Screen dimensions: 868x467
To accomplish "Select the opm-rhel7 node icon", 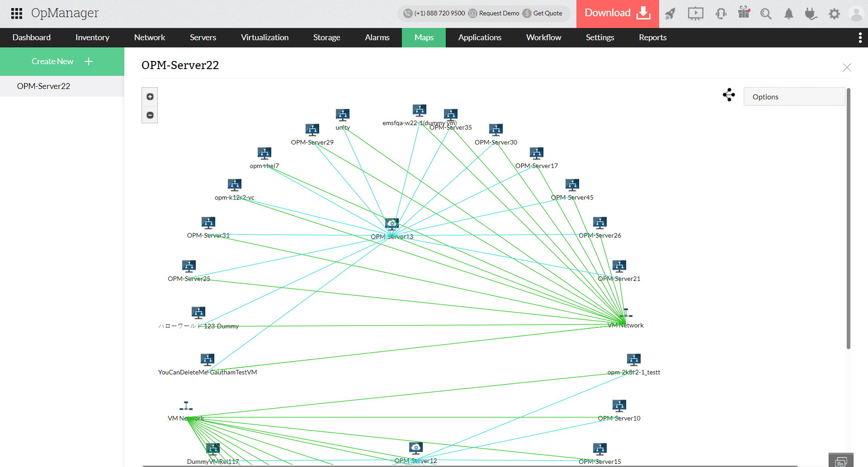I will (x=264, y=153).
